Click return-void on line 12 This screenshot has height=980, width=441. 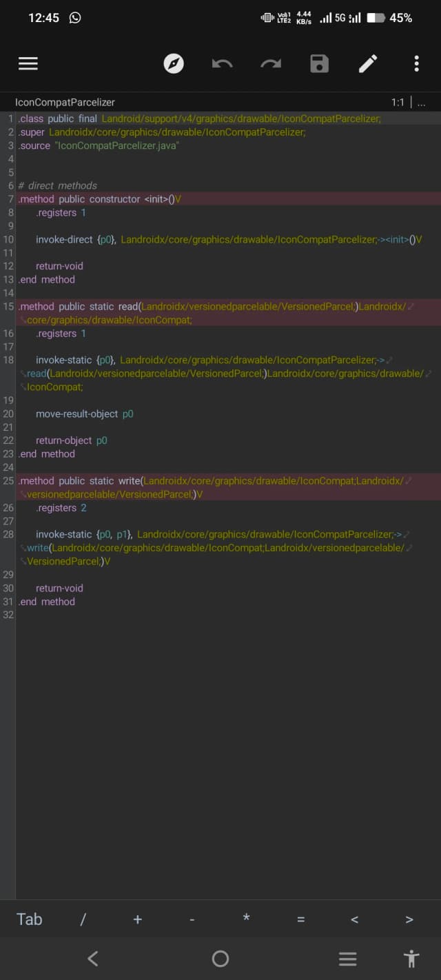click(59, 266)
